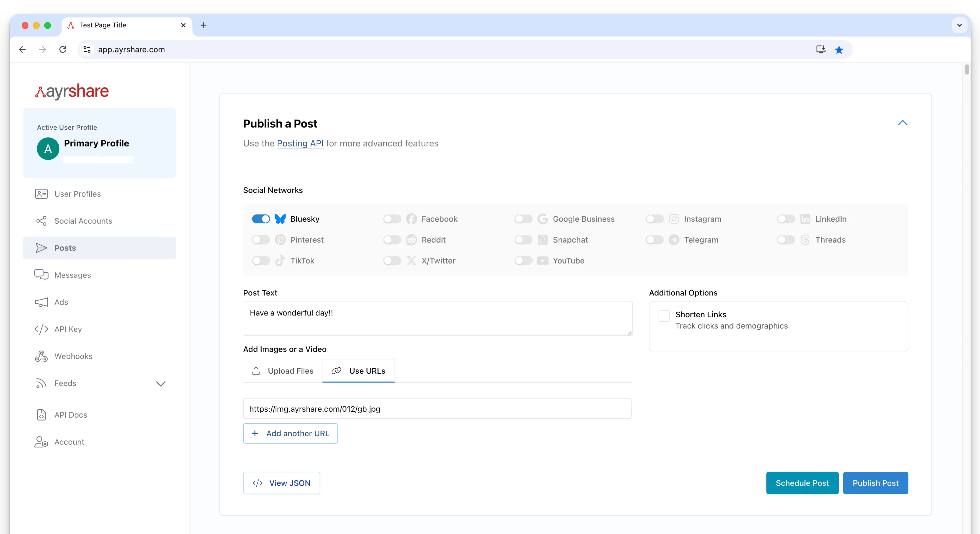Open the Posting API link
This screenshot has height=534, width=980.
pos(300,144)
